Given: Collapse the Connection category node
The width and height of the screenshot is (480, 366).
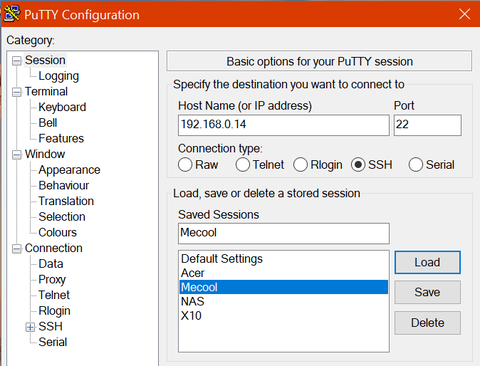Looking at the screenshot, I should (16, 249).
